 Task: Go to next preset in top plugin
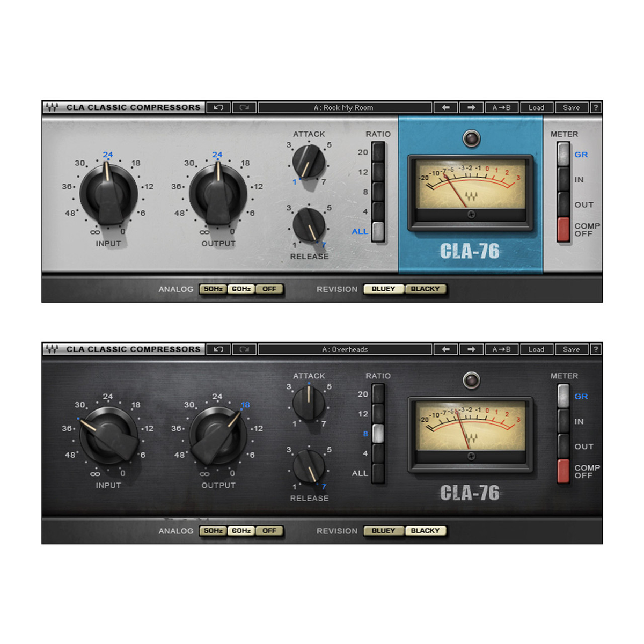click(471, 107)
